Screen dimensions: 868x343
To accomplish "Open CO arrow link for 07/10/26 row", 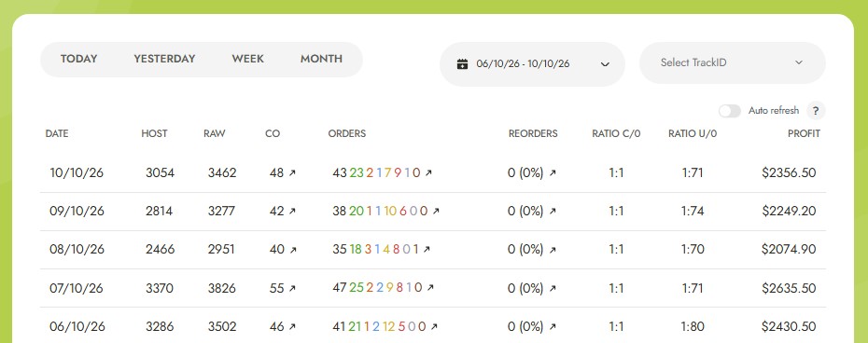I will point(292,288).
